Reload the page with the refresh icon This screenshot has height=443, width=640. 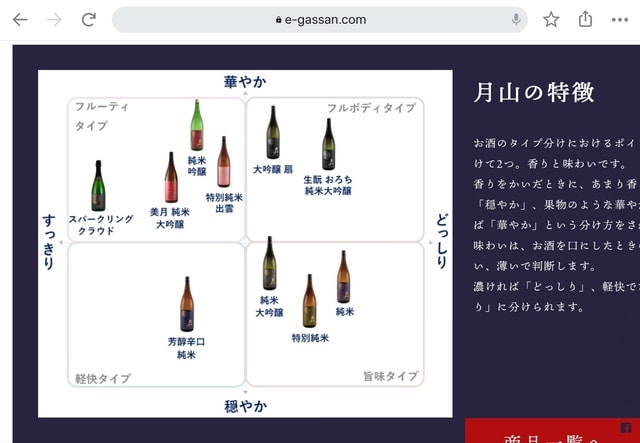coord(89,19)
